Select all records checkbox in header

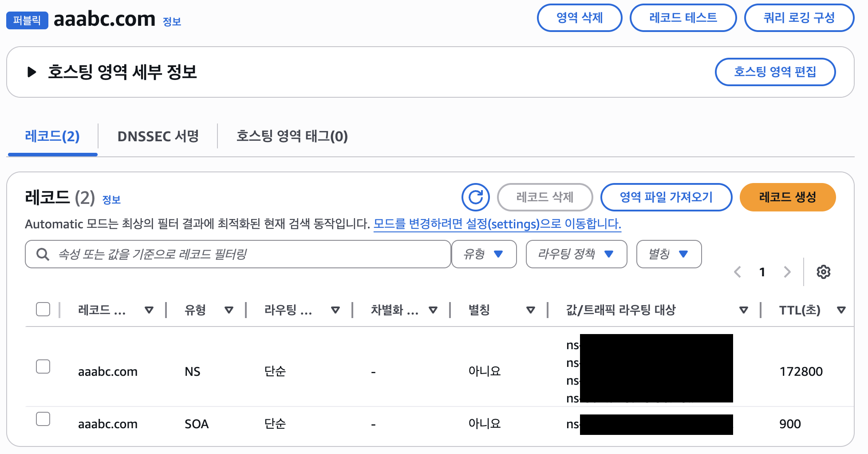[x=43, y=309]
